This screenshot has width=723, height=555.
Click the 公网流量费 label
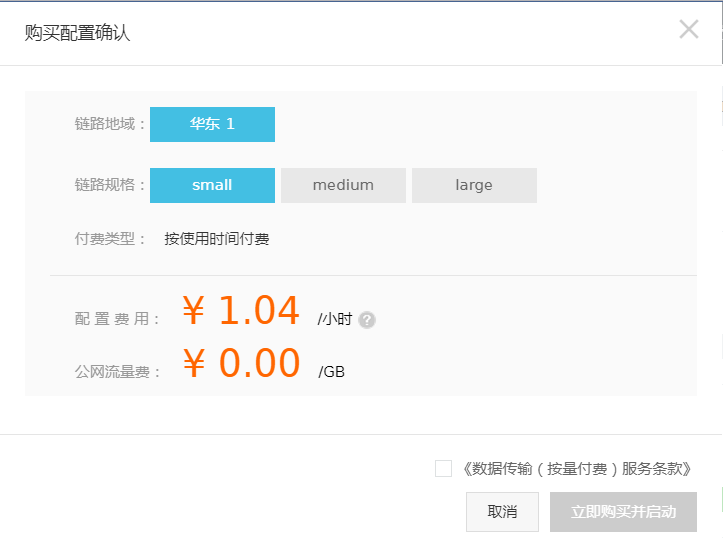point(117,372)
